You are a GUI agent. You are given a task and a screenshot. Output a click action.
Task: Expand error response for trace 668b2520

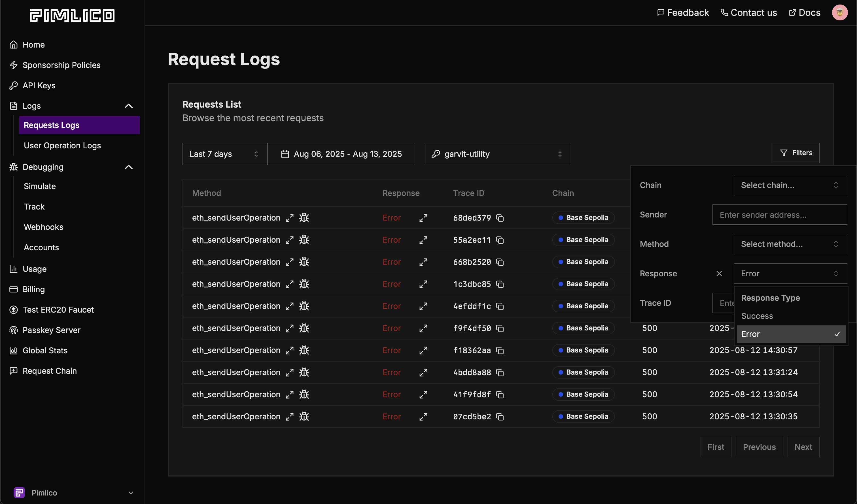pyautogui.click(x=423, y=262)
